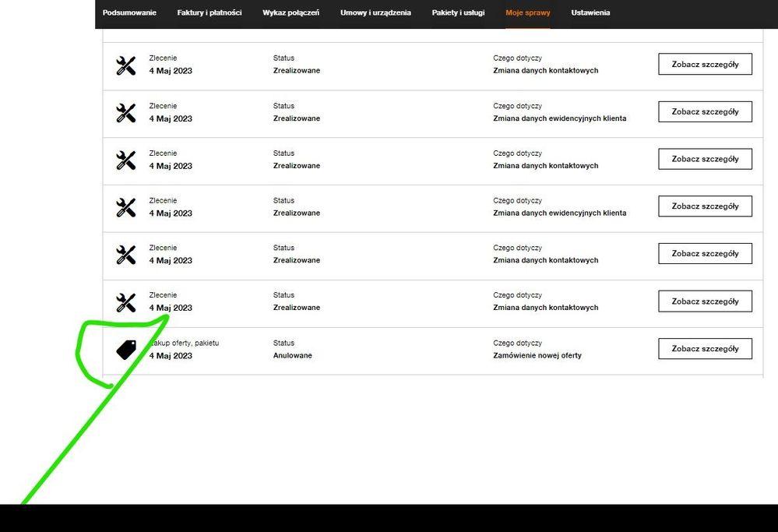Click the tools icon in the sixth row
The width and height of the screenshot is (778, 532).
[x=125, y=302]
